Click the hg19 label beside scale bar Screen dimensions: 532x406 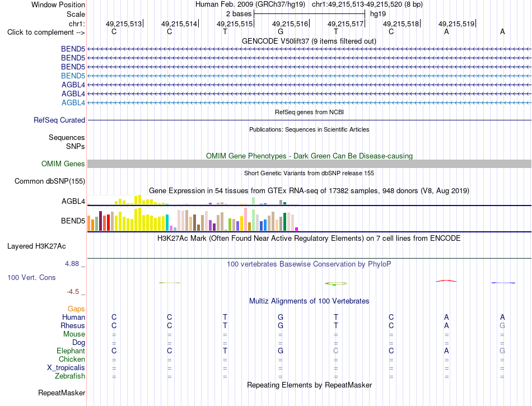coord(378,14)
